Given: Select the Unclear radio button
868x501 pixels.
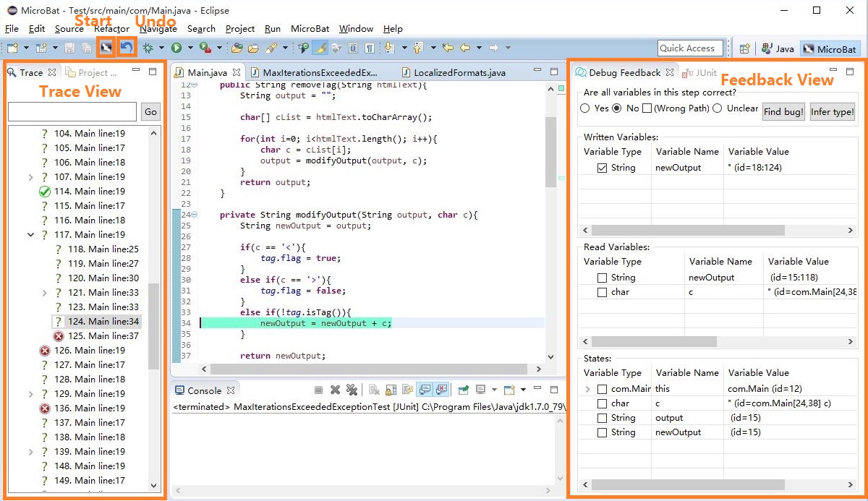Looking at the screenshot, I should [x=717, y=108].
